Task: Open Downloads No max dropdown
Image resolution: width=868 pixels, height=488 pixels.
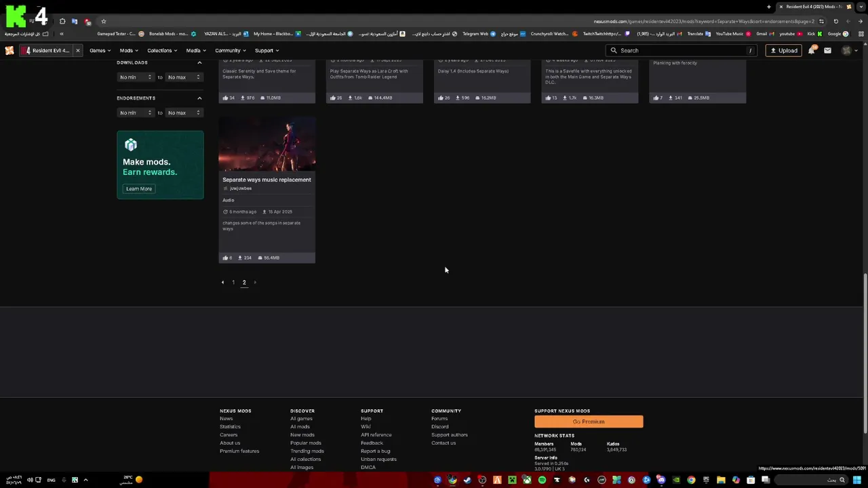Action: point(184,77)
